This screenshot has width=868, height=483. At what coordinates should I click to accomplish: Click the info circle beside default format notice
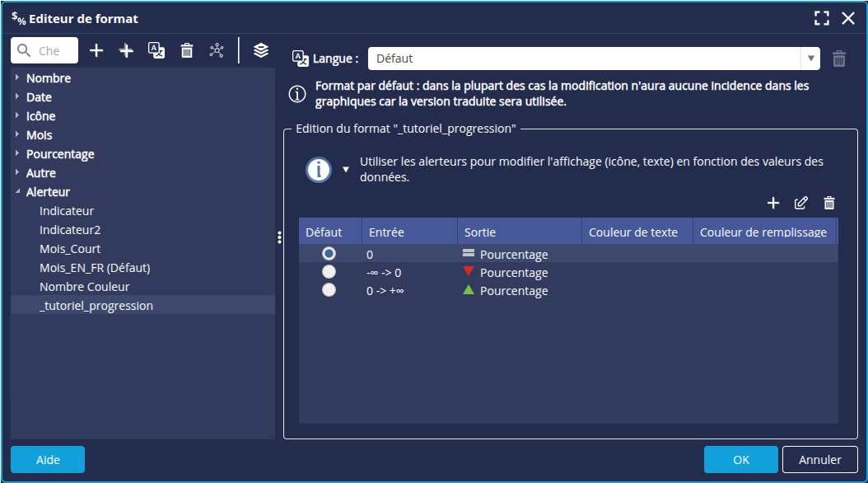tap(297, 94)
